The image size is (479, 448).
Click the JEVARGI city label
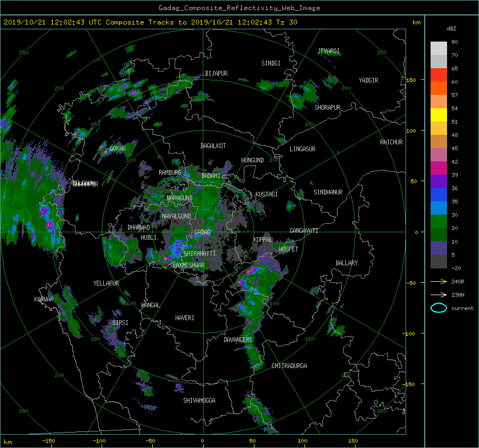pyautogui.click(x=329, y=51)
